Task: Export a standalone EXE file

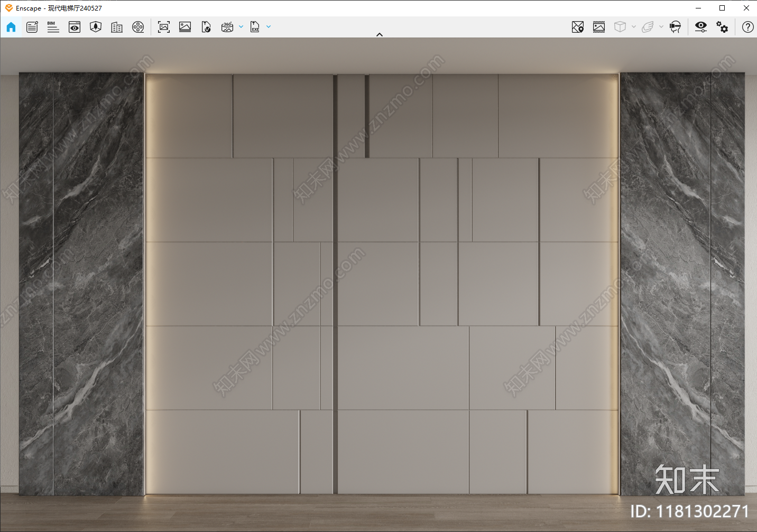Action: point(255,27)
